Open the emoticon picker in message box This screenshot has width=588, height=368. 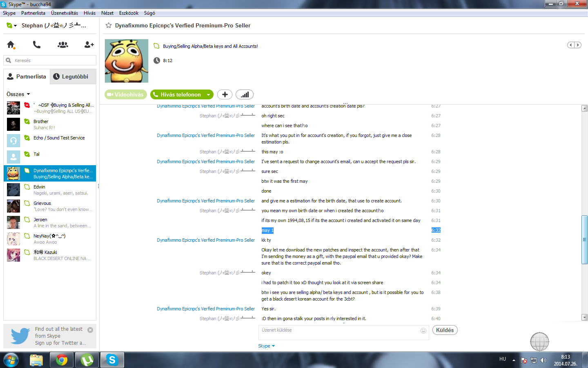[423, 331]
